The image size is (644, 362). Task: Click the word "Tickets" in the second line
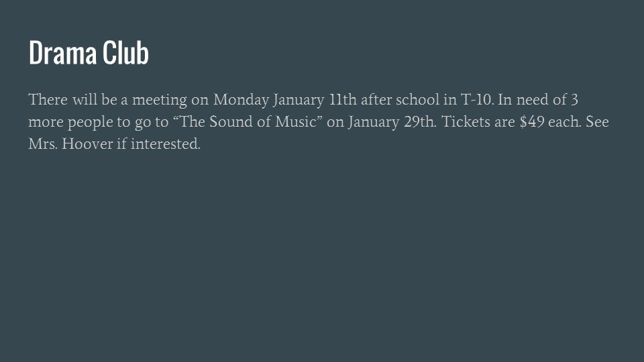tap(466, 121)
